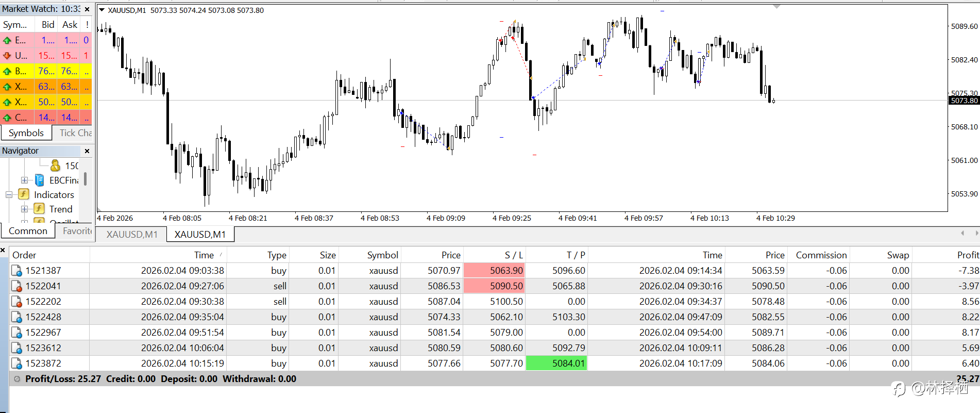Collapse the Indicators tree node
The height and width of the screenshot is (413, 980).
click(x=9, y=194)
